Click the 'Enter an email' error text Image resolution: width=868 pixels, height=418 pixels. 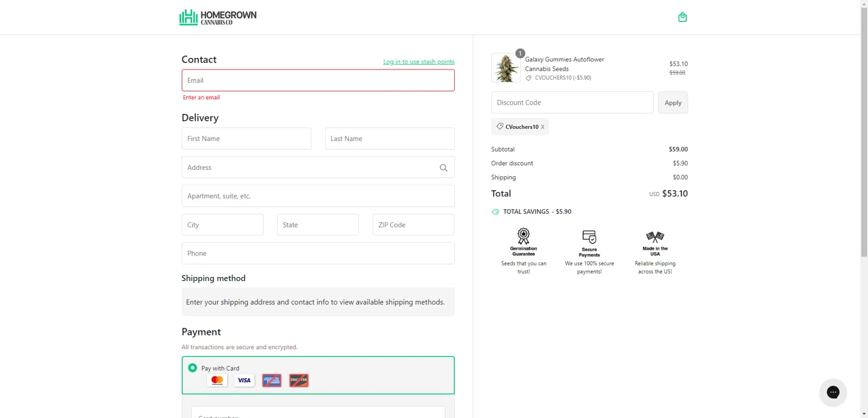pyautogui.click(x=201, y=98)
